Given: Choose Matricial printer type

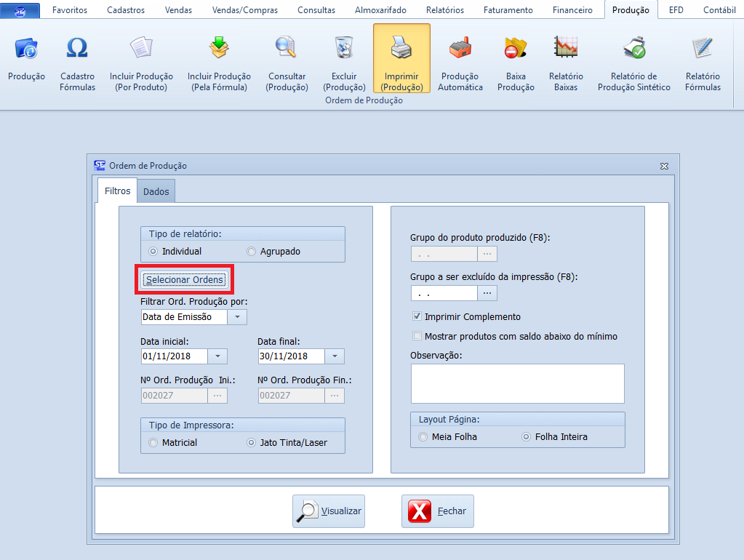Looking at the screenshot, I should pyautogui.click(x=153, y=442).
